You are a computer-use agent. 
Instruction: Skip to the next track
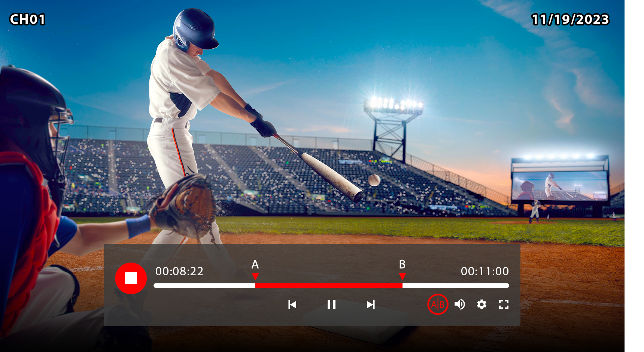tap(371, 304)
